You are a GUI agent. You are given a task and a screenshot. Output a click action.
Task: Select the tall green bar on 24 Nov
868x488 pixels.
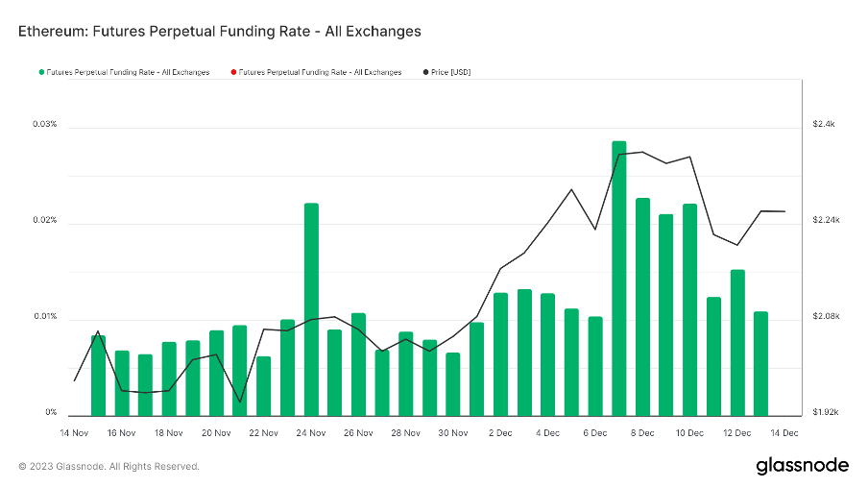[x=311, y=309]
